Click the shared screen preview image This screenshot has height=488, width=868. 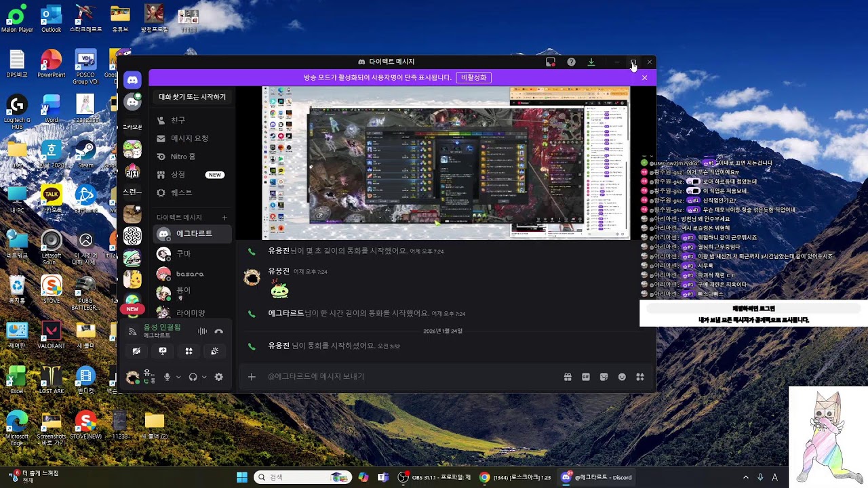pyautogui.click(x=446, y=163)
